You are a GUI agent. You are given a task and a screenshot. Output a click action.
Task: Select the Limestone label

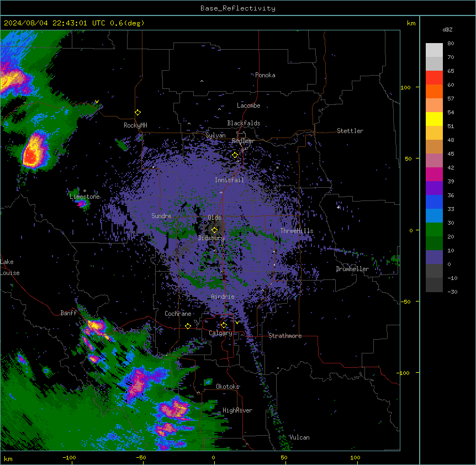(x=84, y=197)
